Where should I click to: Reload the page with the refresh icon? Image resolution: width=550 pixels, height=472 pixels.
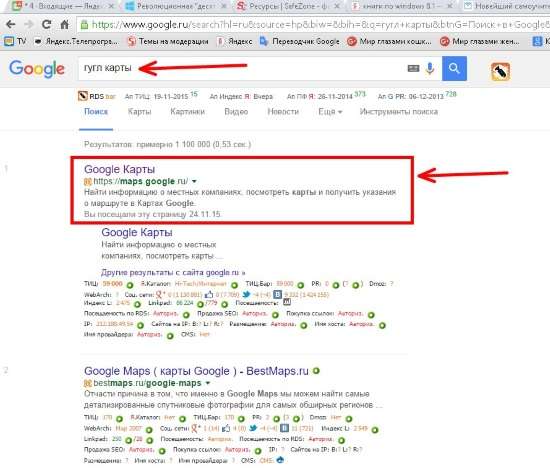click(47, 24)
